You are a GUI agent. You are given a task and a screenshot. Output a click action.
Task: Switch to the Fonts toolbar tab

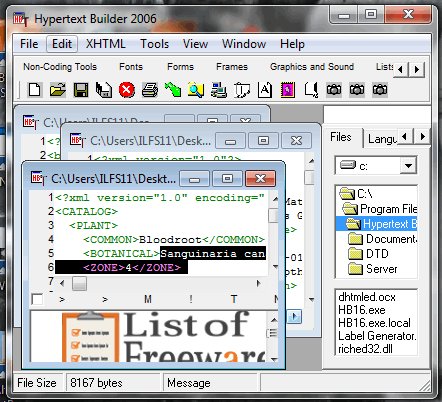(131, 67)
